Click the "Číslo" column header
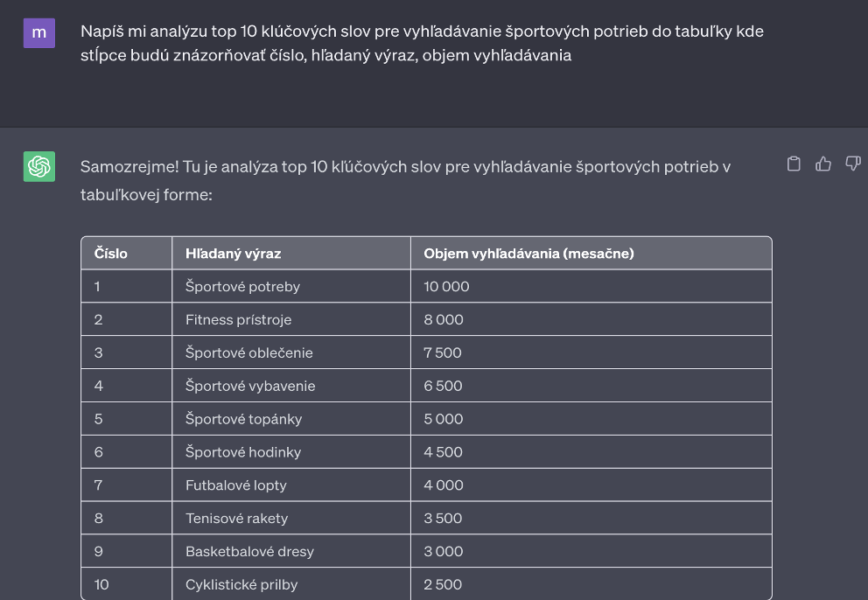The image size is (868, 600). coord(111,254)
